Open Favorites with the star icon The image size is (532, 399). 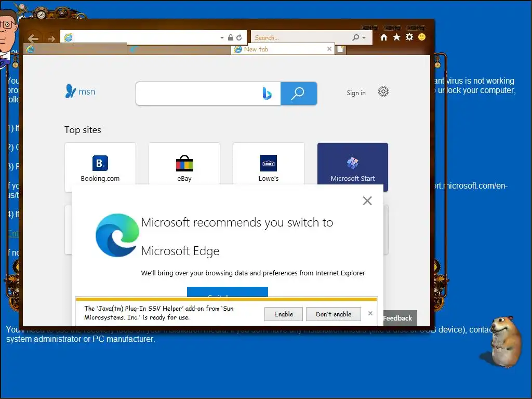point(396,37)
